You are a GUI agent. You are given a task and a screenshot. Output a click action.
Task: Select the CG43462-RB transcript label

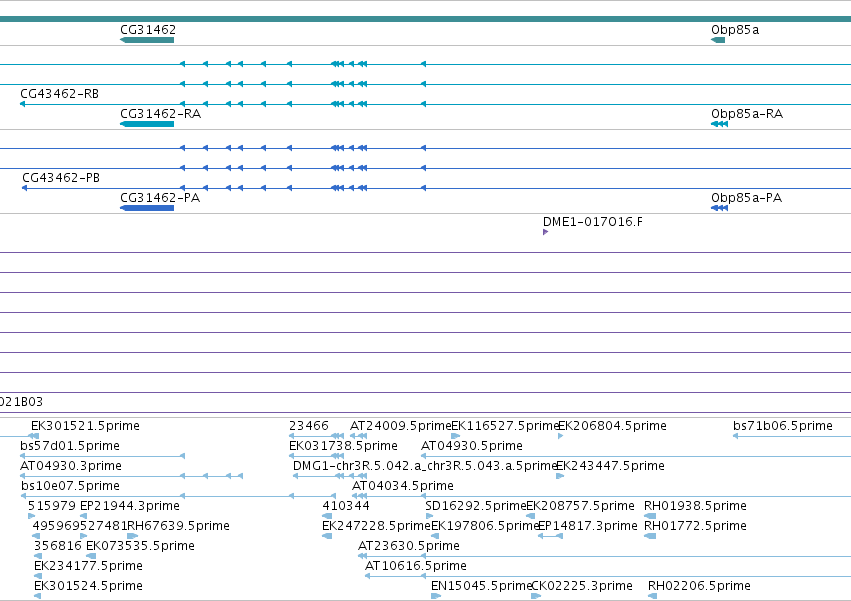[60, 94]
